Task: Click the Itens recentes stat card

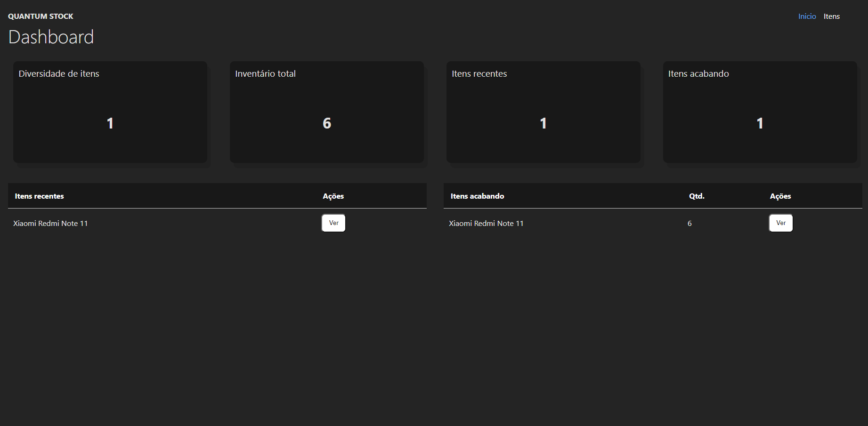Action: [x=543, y=113]
